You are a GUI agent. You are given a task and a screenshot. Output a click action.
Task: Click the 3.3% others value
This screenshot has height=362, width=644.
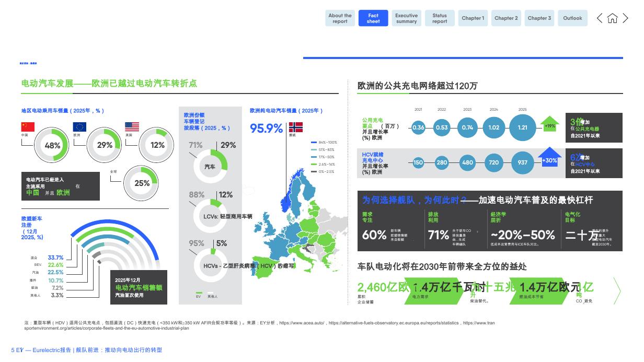(57, 295)
